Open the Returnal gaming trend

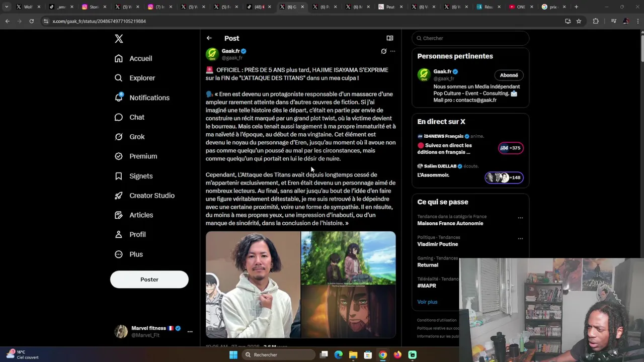click(x=428, y=265)
